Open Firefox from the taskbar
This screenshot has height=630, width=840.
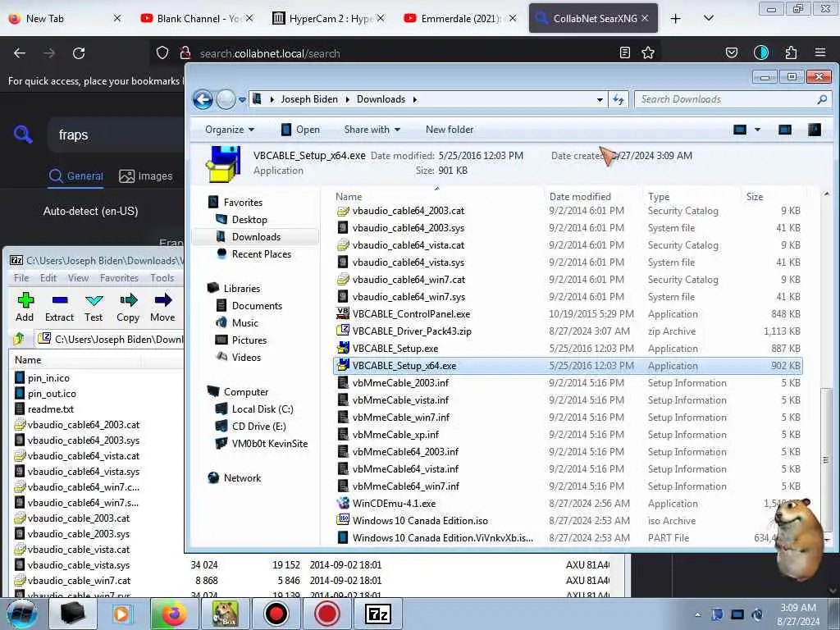click(x=174, y=614)
